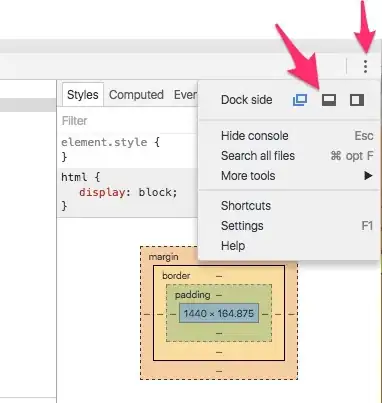Click the three-dot DevTools menu icon
Screen dimensions: 382x403
pos(366,67)
